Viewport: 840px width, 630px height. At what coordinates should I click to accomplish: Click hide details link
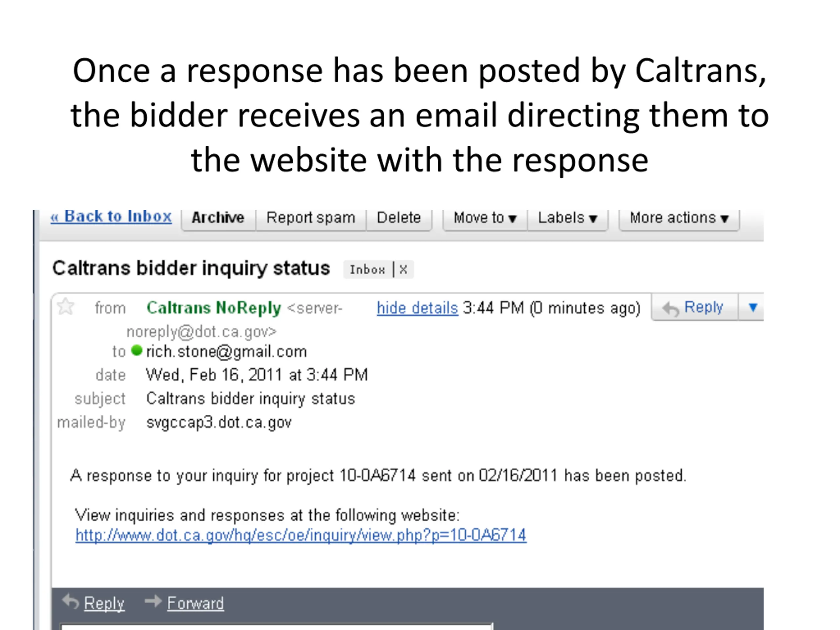click(417, 308)
